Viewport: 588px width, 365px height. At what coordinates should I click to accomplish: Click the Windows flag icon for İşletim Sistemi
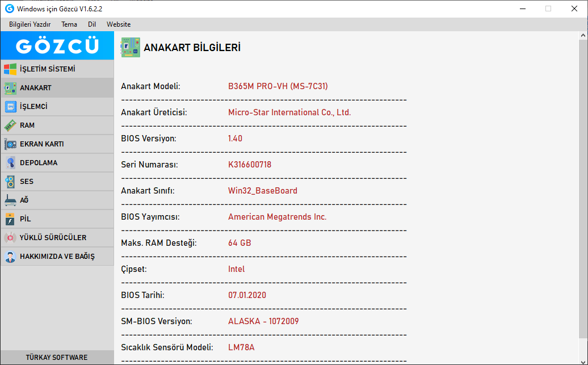click(10, 69)
